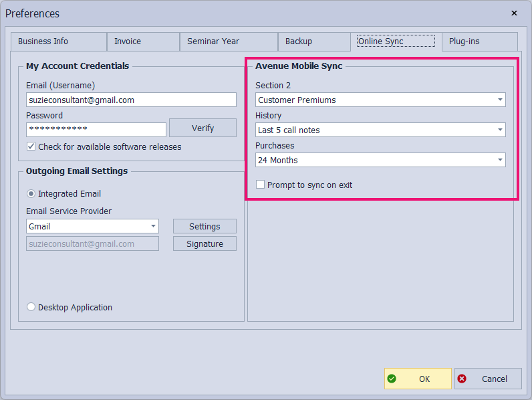
Task: Choose the Desktop Application radio option
Action: coord(31,308)
